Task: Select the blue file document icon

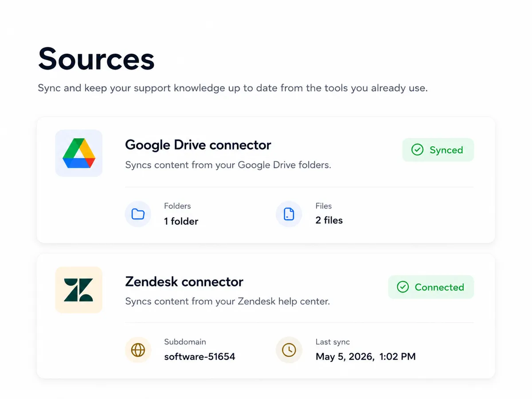Action: click(289, 214)
